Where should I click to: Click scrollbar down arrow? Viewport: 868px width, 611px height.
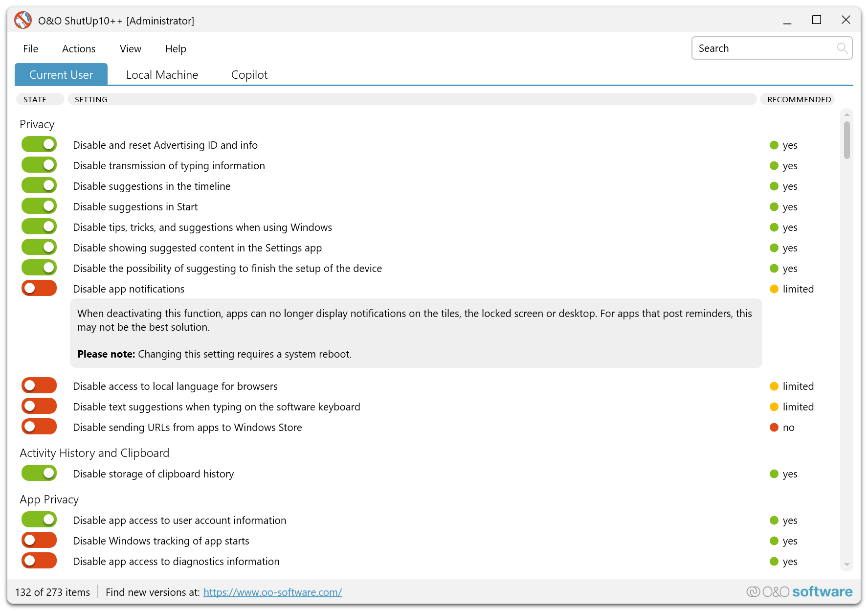[x=847, y=565]
